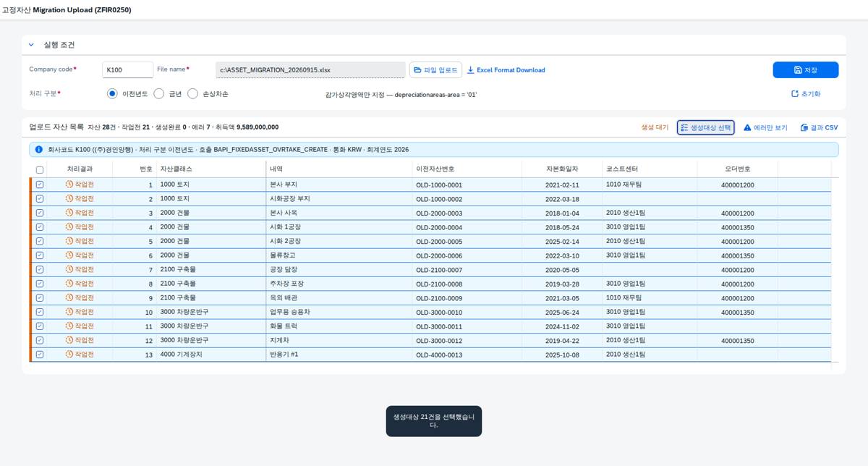Uncheck the row 10 업무용 승용차 checkbox
868x466 pixels.
[x=40, y=312]
